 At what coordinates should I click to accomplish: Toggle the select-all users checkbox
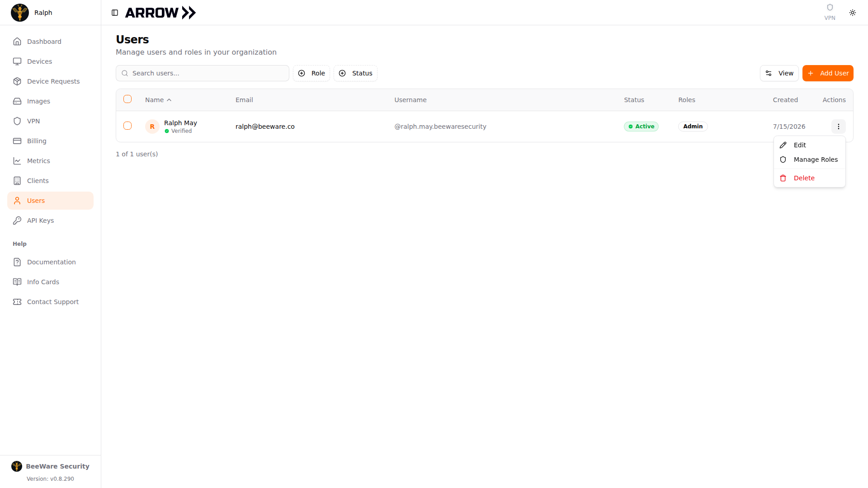click(127, 99)
